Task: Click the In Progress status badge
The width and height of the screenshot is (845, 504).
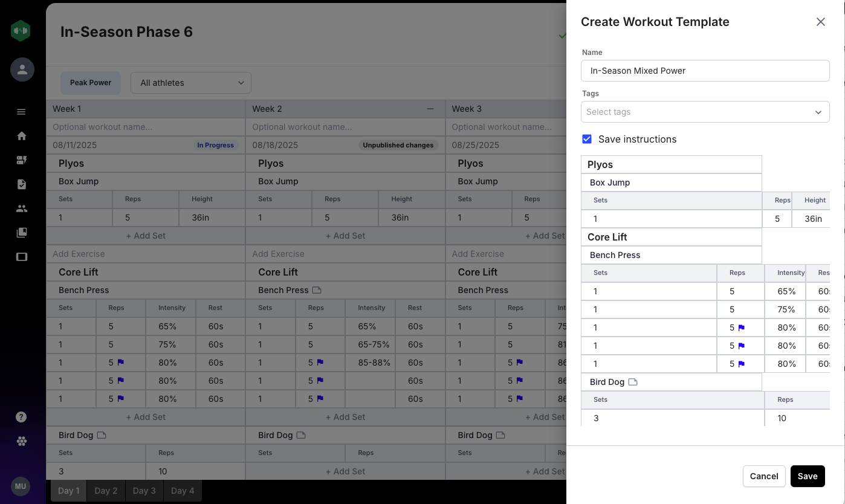Action: [x=216, y=145]
